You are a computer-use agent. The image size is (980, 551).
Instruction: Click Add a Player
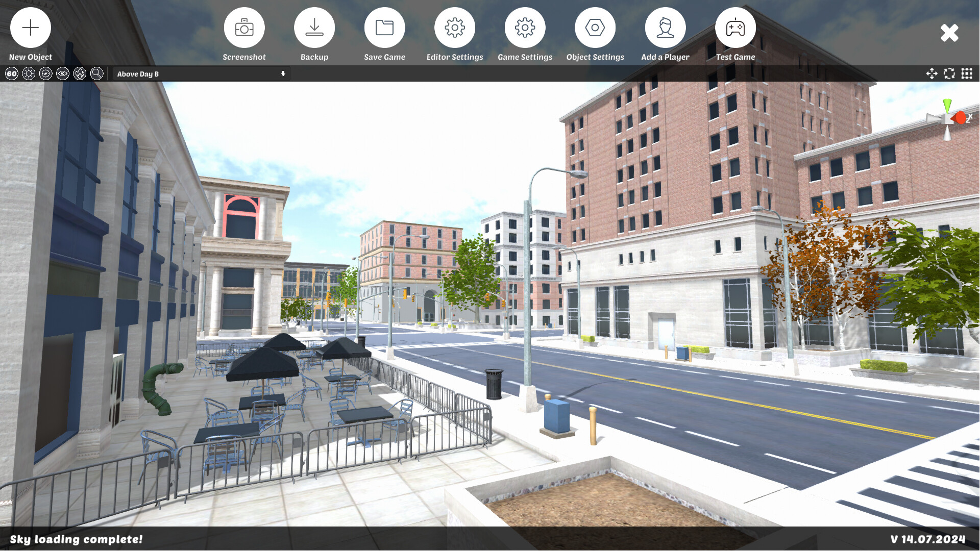coord(665,28)
